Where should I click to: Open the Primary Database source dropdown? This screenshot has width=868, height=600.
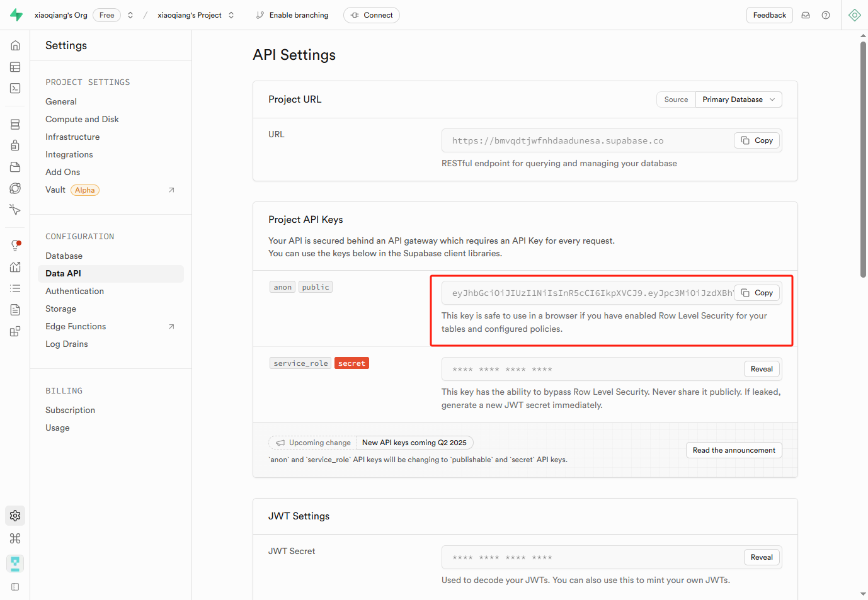click(x=739, y=99)
